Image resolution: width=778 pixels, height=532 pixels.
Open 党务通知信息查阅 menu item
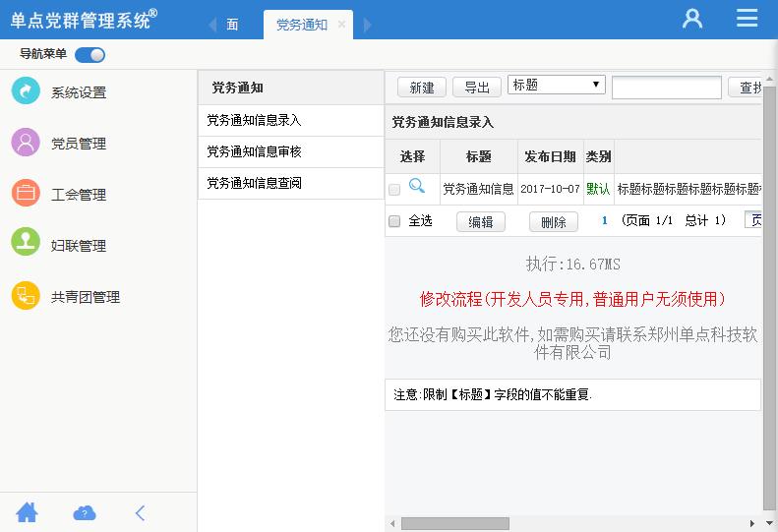coord(291,183)
